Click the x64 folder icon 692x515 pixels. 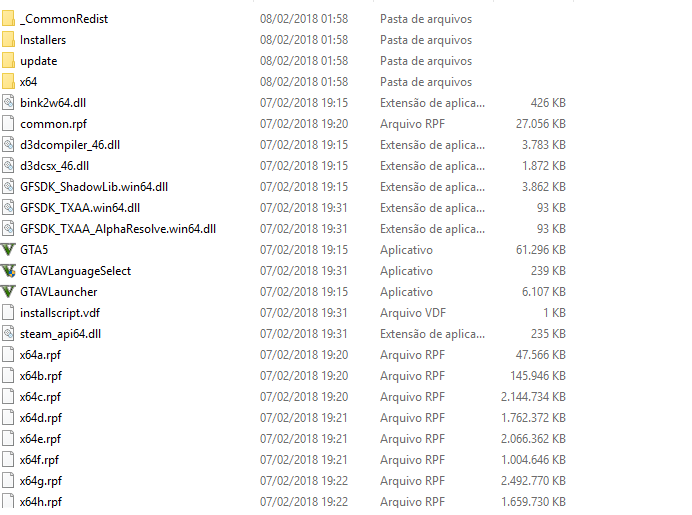8,82
